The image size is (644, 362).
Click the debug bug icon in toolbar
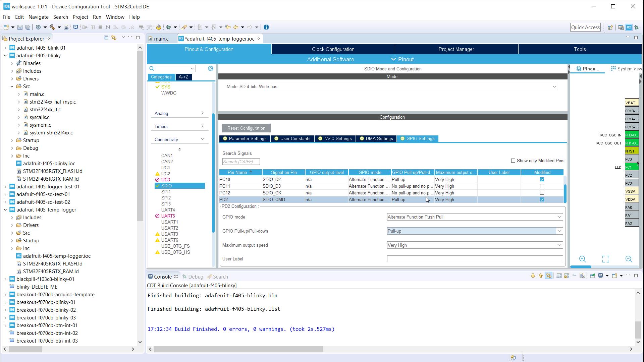[169, 27]
